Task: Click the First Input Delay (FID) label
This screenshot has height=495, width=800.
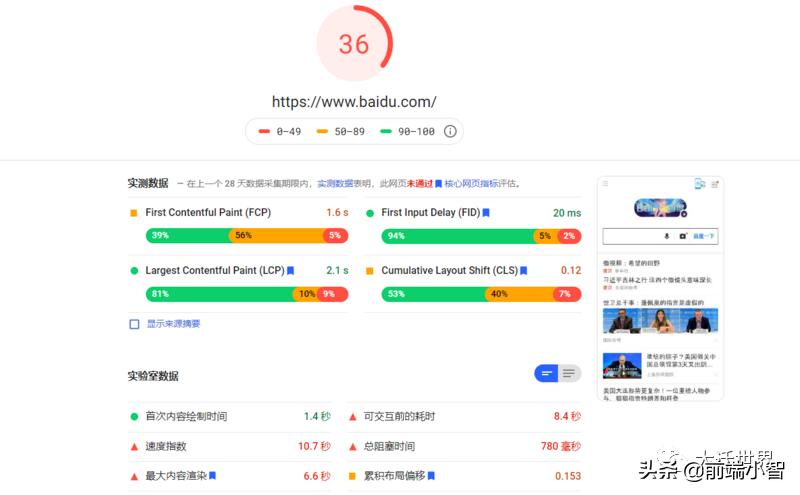Action: click(431, 212)
